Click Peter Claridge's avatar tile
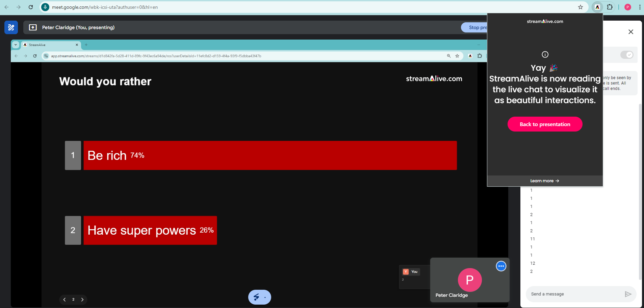Viewport: 644px width, 308px height. pos(470,280)
